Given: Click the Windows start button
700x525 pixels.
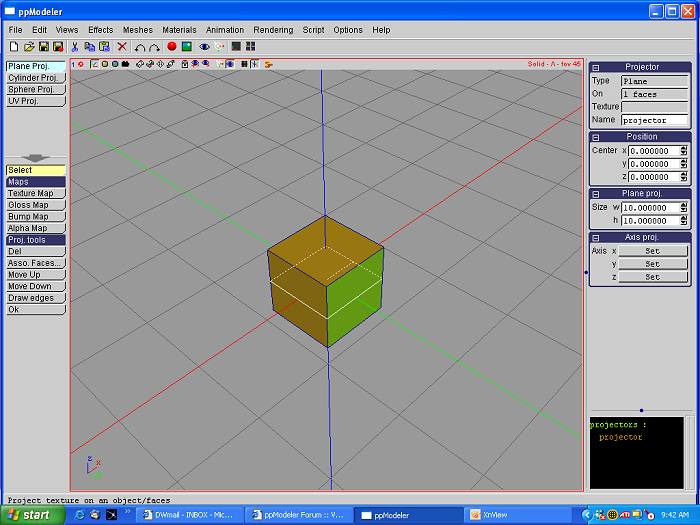Looking at the screenshot, I should pos(31,515).
